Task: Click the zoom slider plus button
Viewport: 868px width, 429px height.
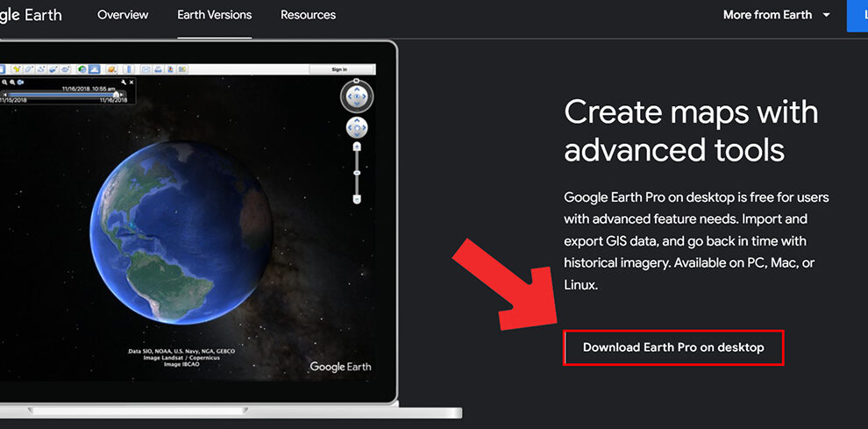Action: (x=357, y=146)
